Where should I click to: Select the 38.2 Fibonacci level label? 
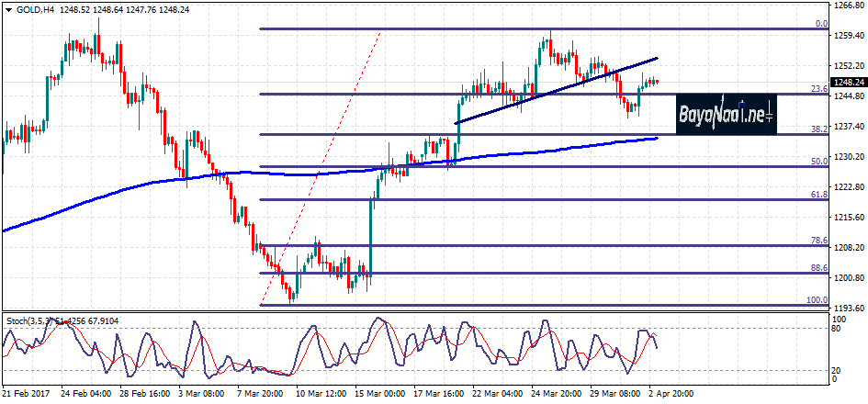tap(820, 129)
